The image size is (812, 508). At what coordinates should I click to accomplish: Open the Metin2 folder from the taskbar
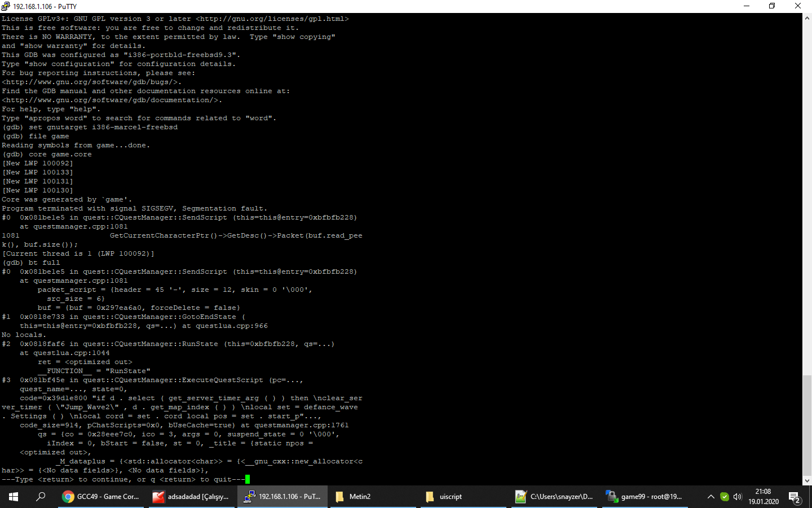click(x=373, y=497)
